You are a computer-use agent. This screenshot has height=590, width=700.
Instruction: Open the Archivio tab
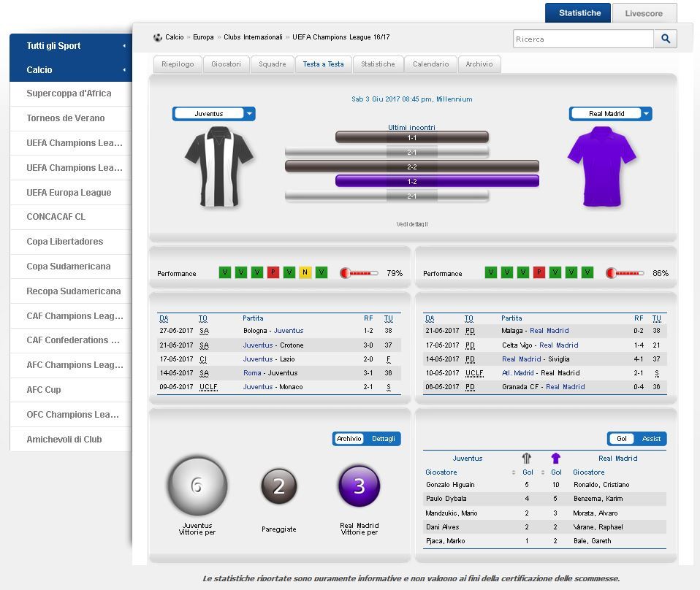pyautogui.click(x=479, y=64)
